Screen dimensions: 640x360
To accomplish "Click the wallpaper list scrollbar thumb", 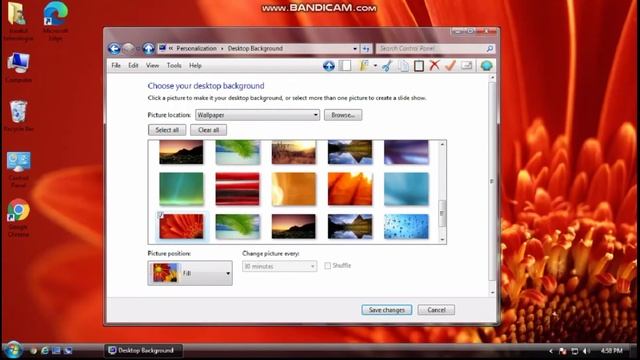I will [442, 213].
